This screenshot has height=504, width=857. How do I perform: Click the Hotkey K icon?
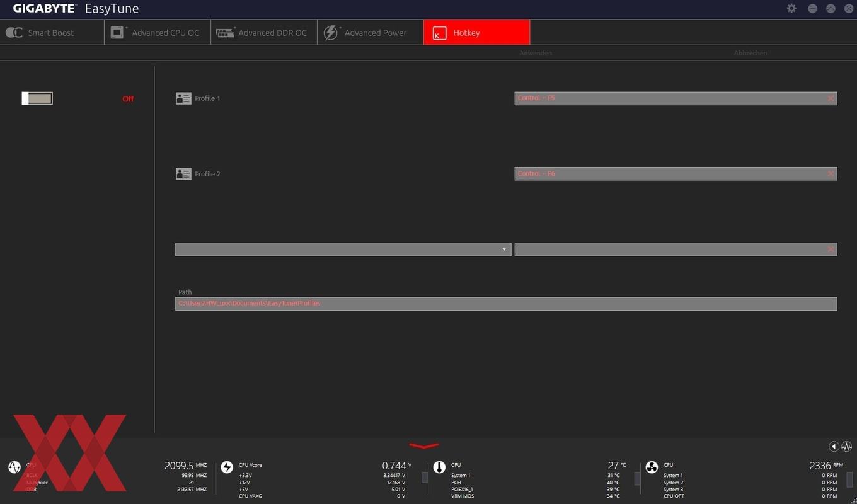439,33
